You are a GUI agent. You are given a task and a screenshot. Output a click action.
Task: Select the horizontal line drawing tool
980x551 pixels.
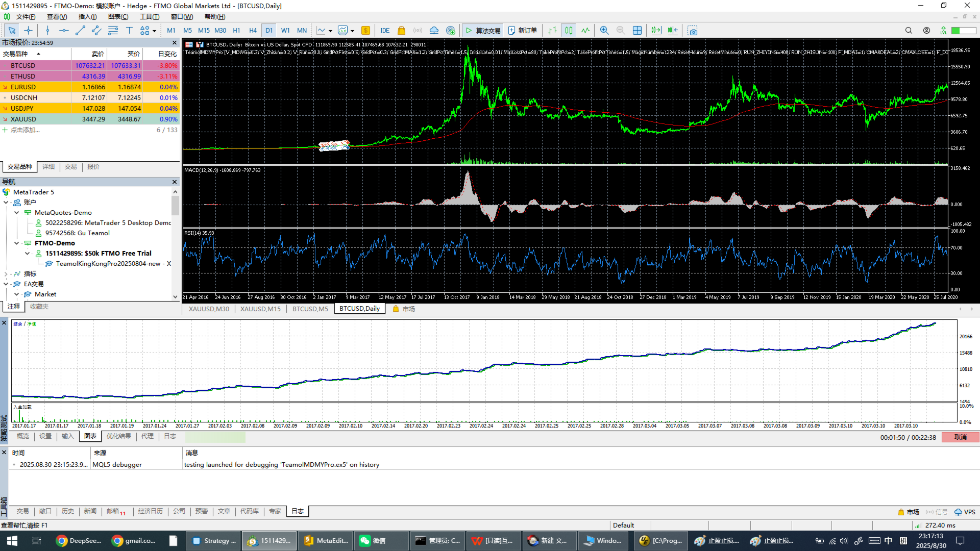pos(64,31)
